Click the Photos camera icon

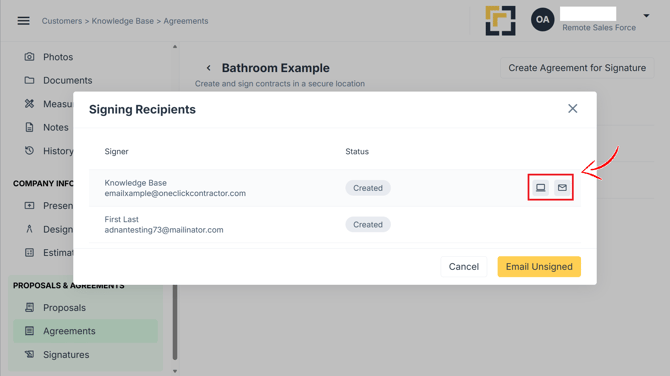29,56
